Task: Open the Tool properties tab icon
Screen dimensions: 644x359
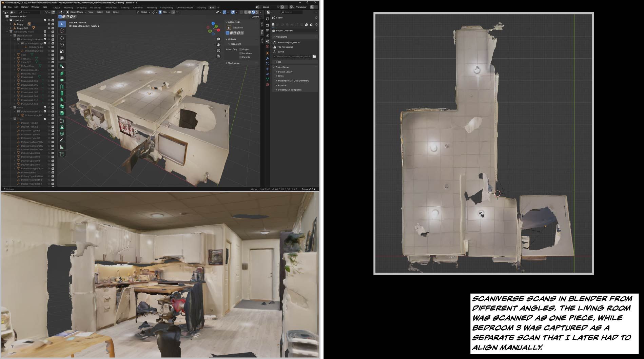Action: 268,18
